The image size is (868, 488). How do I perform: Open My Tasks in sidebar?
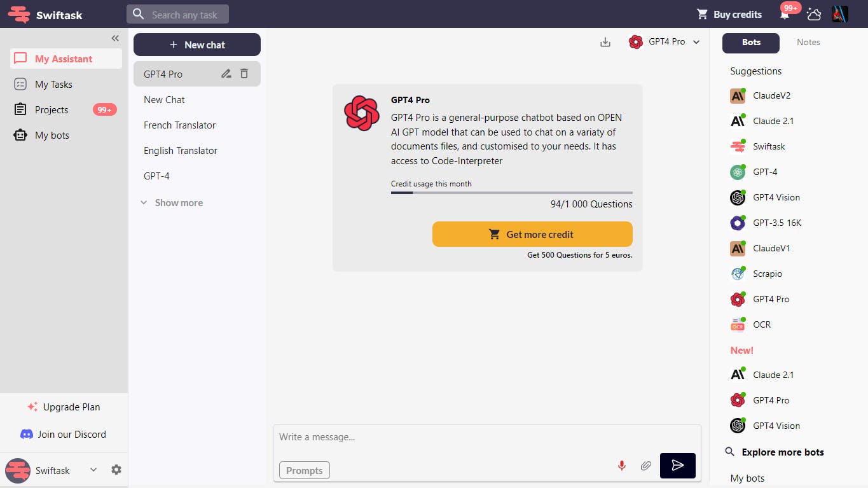pyautogui.click(x=53, y=85)
